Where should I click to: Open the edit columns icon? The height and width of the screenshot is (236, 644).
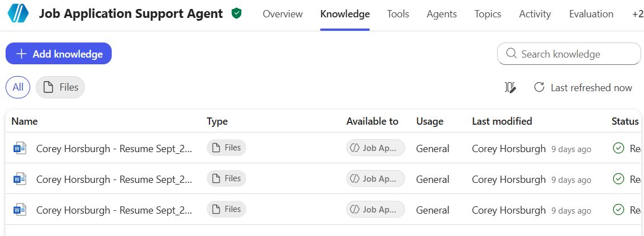(510, 87)
